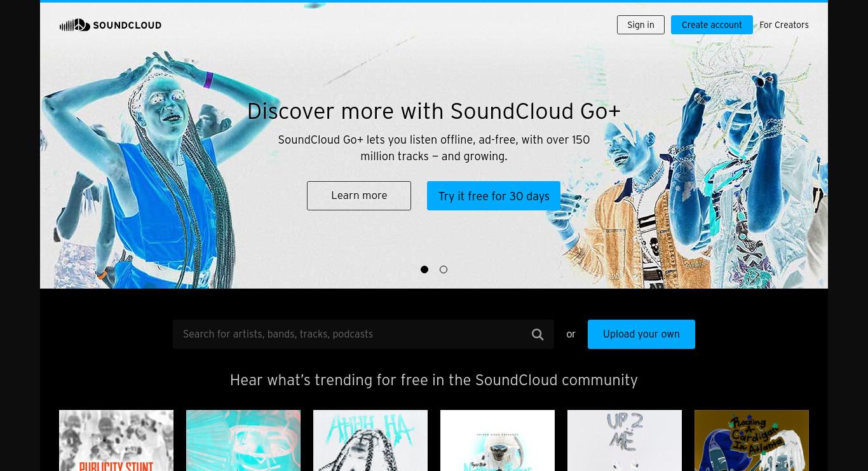
Task: Open the Rocking A Cardigan In Atlanta cover
Action: coord(752,440)
